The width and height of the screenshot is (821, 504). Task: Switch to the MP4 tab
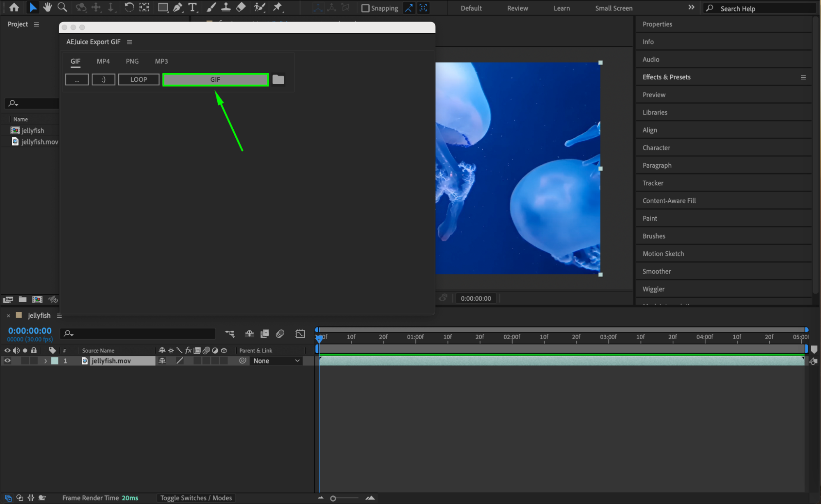pyautogui.click(x=103, y=61)
